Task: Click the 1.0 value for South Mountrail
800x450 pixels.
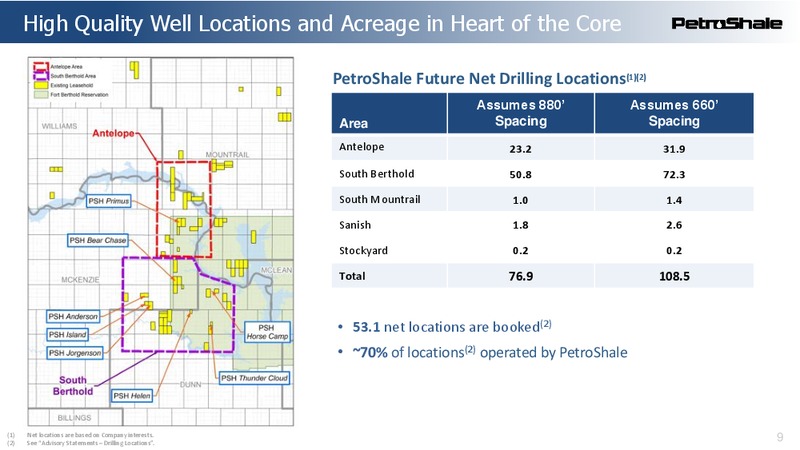Action: pyautogui.click(x=520, y=200)
